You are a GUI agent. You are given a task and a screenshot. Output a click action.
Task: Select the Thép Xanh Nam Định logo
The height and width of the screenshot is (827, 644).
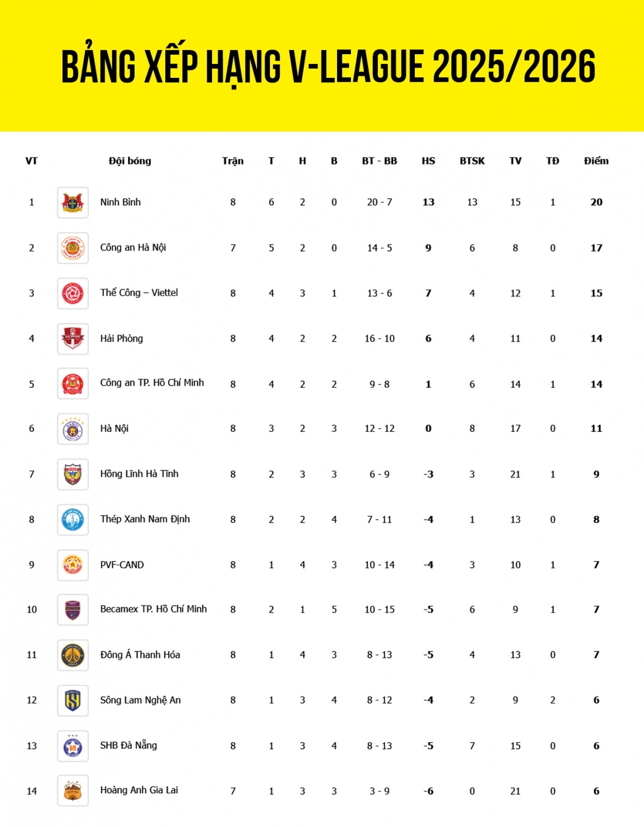pyautogui.click(x=73, y=519)
